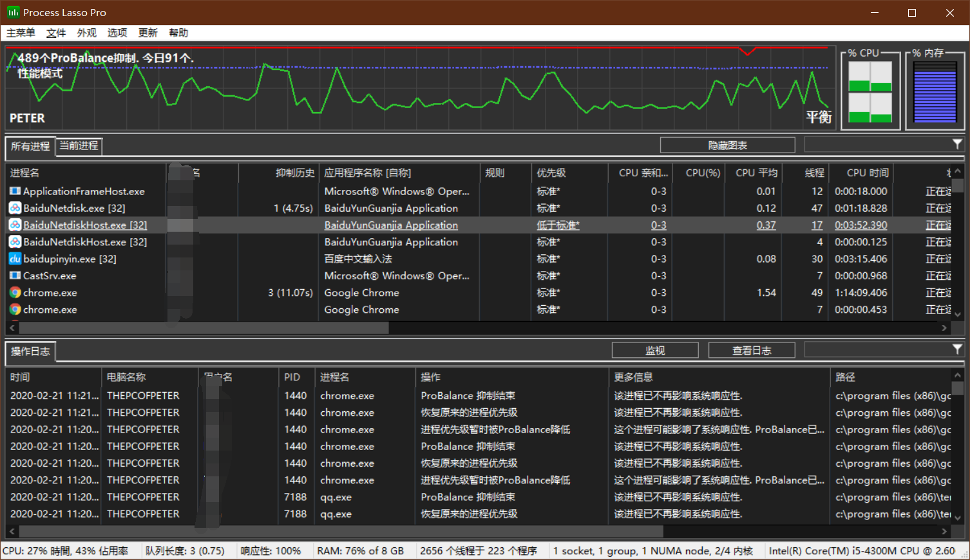This screenshot has width=970, height=560.
Task: Sort by the 规则 column header
Action: [506, 173]
